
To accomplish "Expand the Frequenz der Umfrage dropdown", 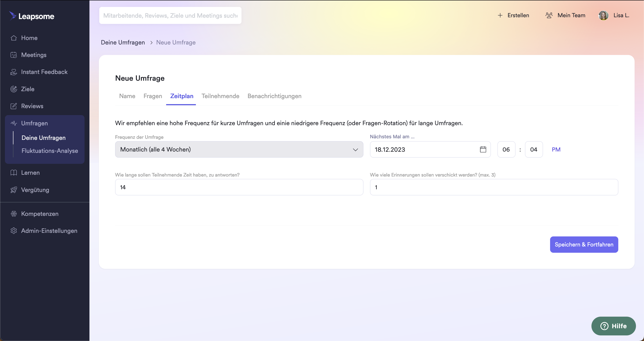I will click(x=239, y=149).
